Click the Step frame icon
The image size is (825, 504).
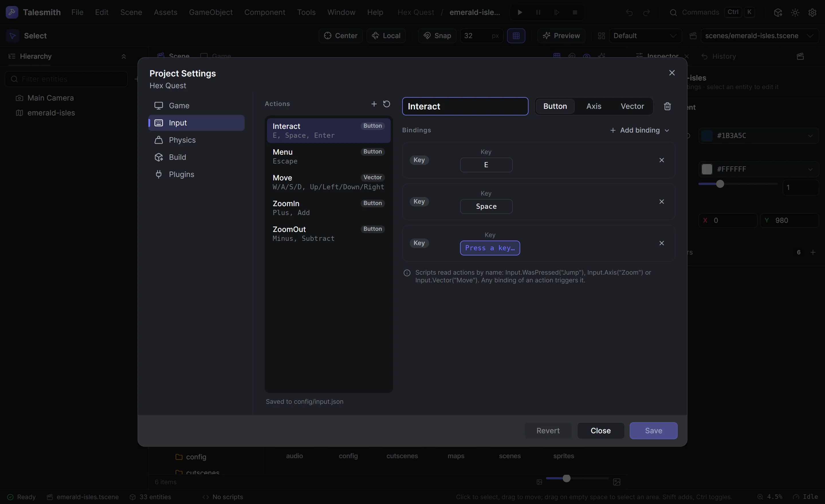(x=557, y=12)
